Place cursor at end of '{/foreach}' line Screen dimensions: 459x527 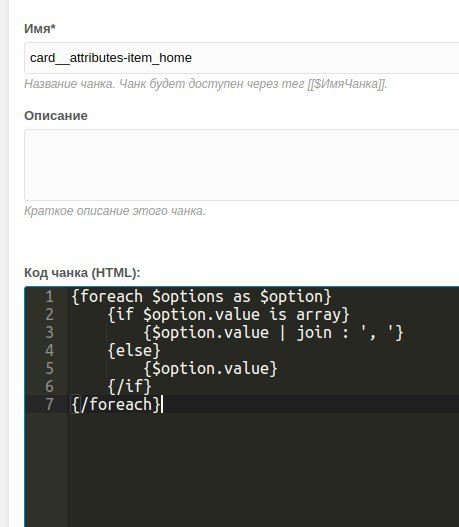pos(162,404)
